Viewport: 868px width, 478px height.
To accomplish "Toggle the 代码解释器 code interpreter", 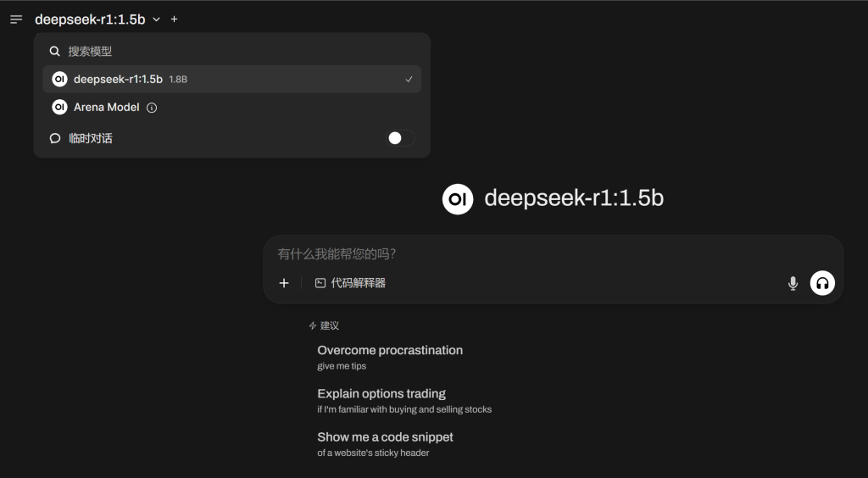I will [350, 283].
